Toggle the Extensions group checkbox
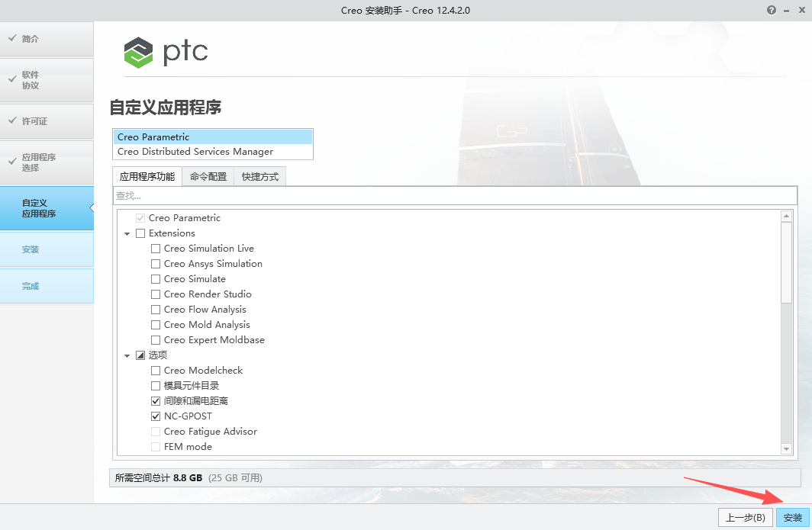This screenshot has width=812, height=530. 140,233
